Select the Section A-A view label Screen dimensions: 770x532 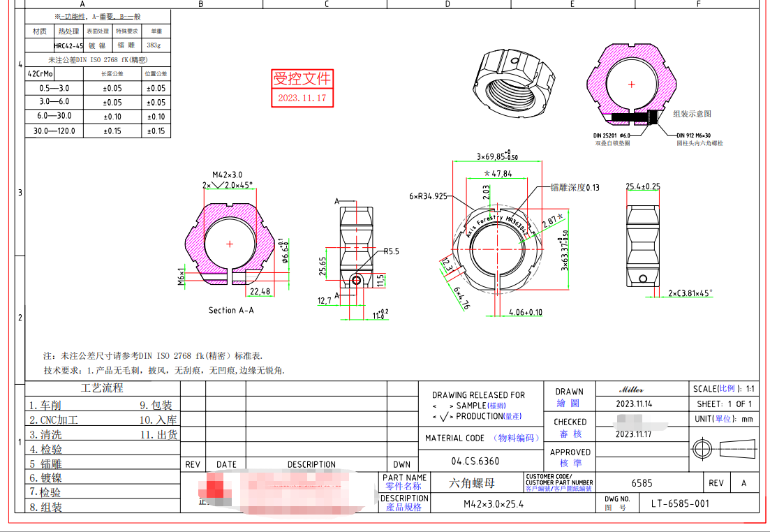231,309
